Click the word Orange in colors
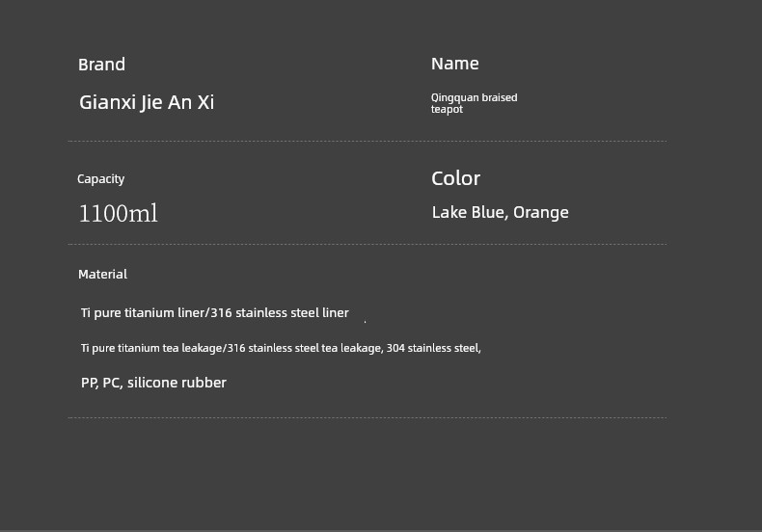The width and height of the screenshot is (762, 532). pyautogui.click(x=541, y=213)
